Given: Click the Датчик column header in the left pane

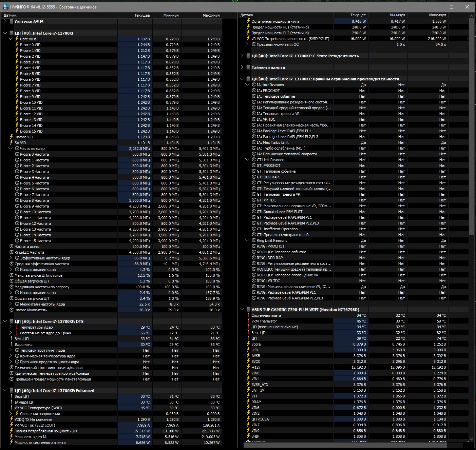Looking at the screenshot, I should 59,15.
